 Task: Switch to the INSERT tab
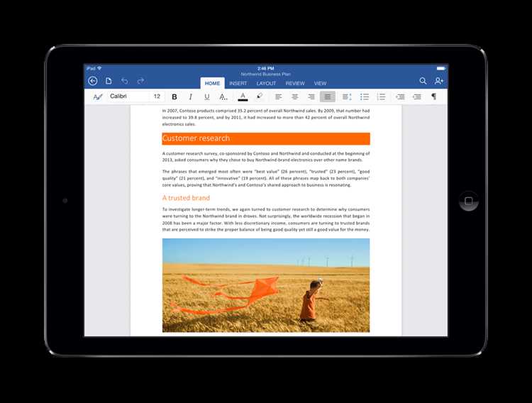238,83
